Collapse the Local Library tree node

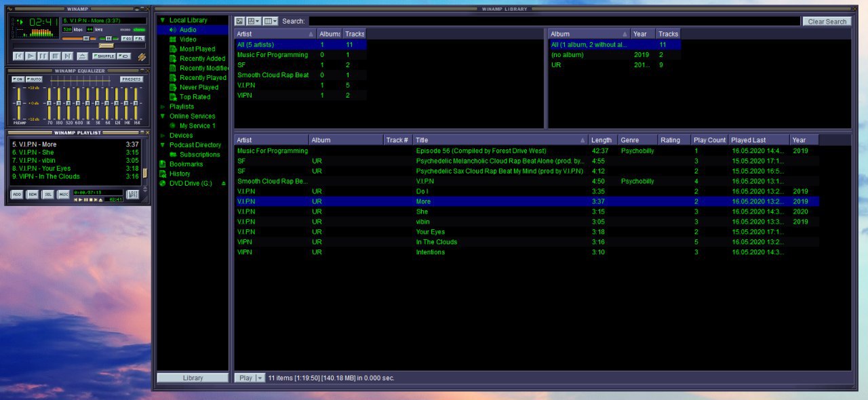coord(163,20)
